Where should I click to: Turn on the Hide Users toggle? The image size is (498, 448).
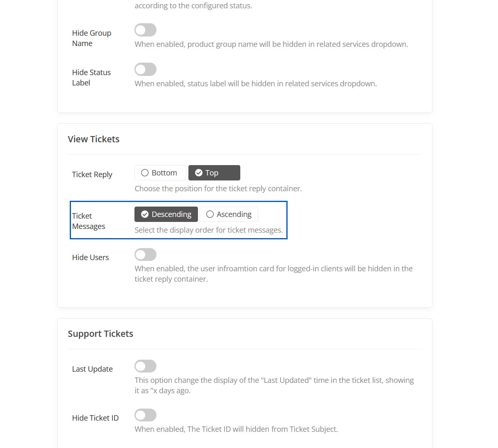145,255
